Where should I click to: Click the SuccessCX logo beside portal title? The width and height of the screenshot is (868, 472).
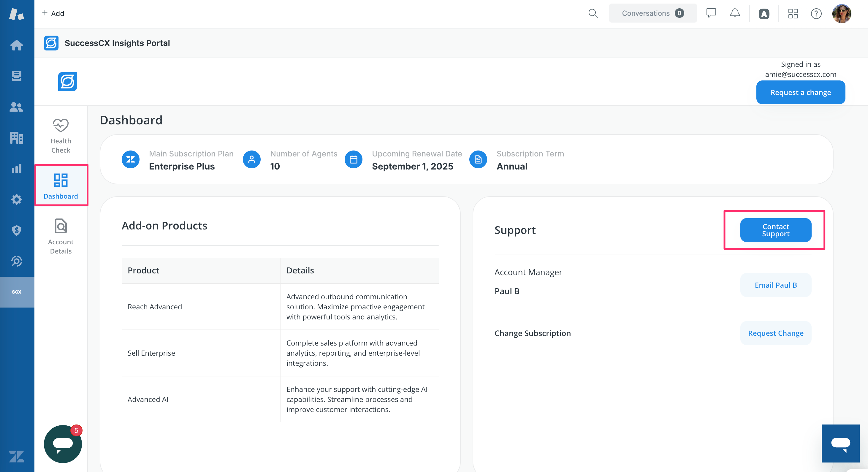[x=51, y=43]
